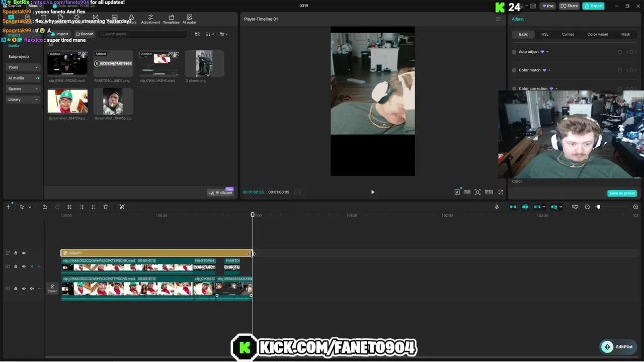Viewport: 644px width, 362px height.
Task: Select the FANETO90...URCE.png media thumbnail
Action: [x=113, y=63]
